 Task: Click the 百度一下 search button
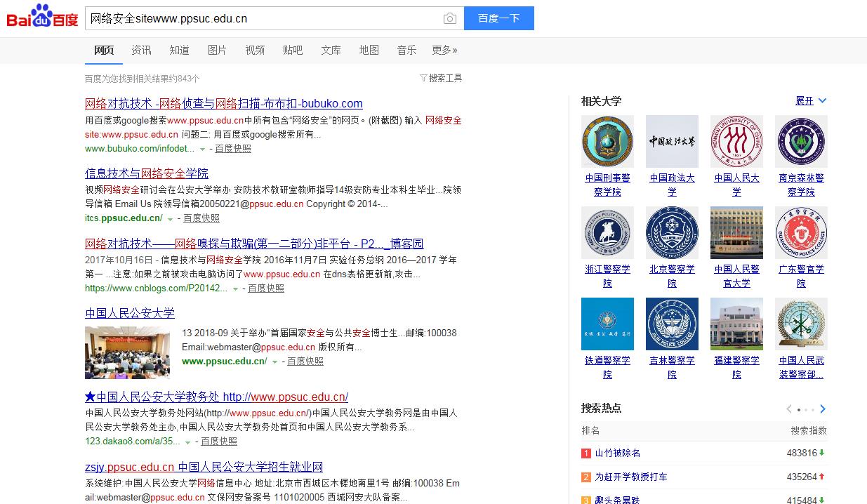tap(499, 18)
